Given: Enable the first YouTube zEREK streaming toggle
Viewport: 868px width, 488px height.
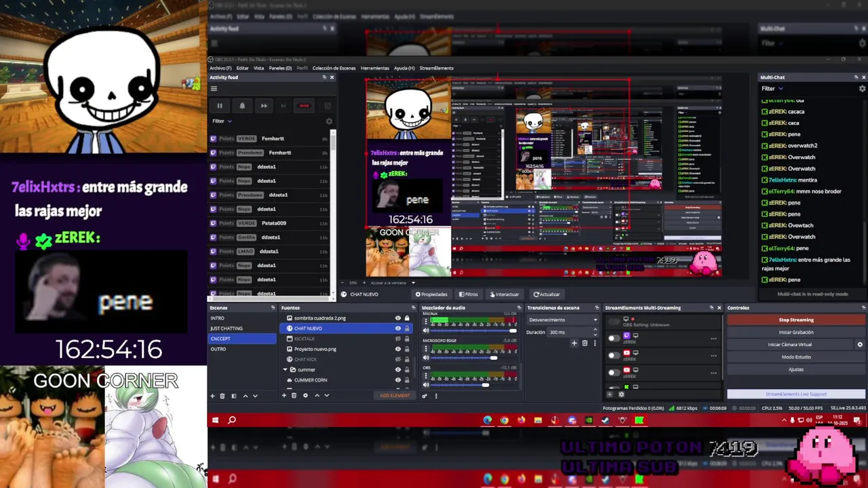Looking at the screenshot, I should click(x=614, y=354).
